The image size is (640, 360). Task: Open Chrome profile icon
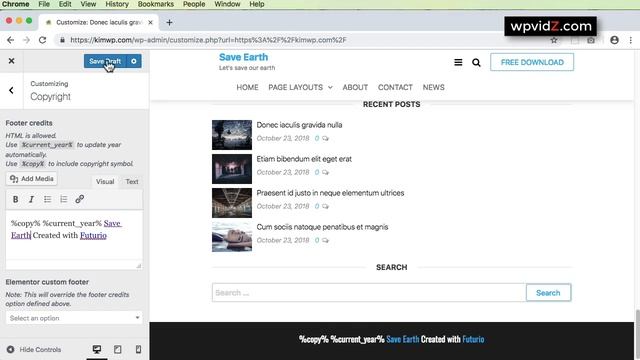[614, 40]
